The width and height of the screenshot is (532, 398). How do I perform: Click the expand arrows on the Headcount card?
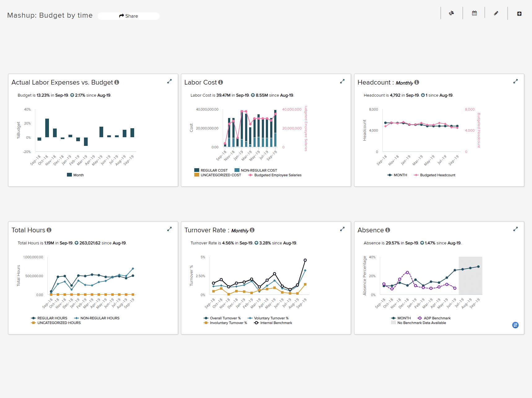click(516, 81)
